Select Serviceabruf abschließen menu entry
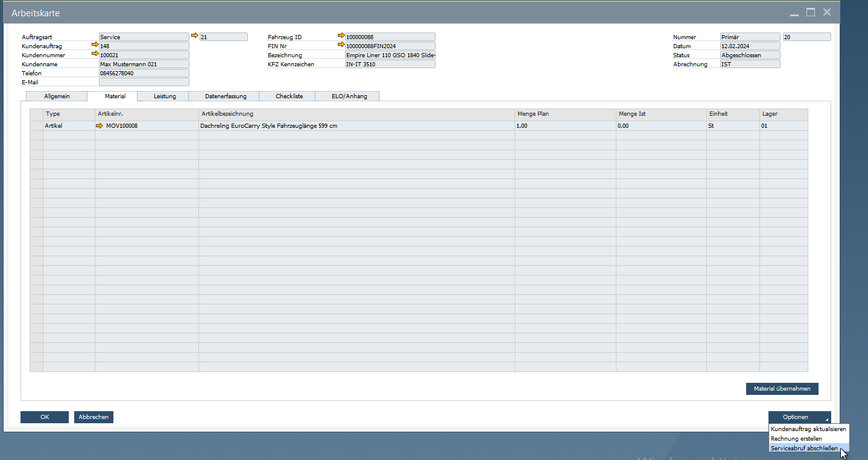Screen dimensions: 868x460 tap(808, 448)
